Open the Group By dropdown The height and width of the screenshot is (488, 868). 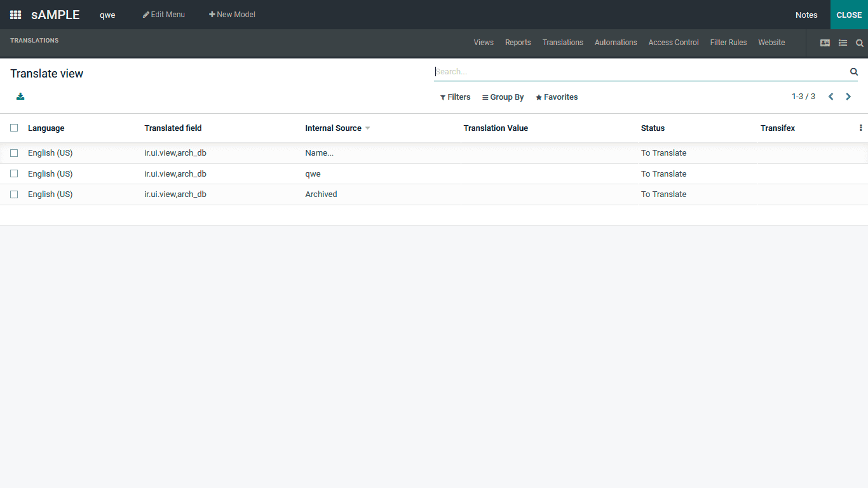(503, 97)
